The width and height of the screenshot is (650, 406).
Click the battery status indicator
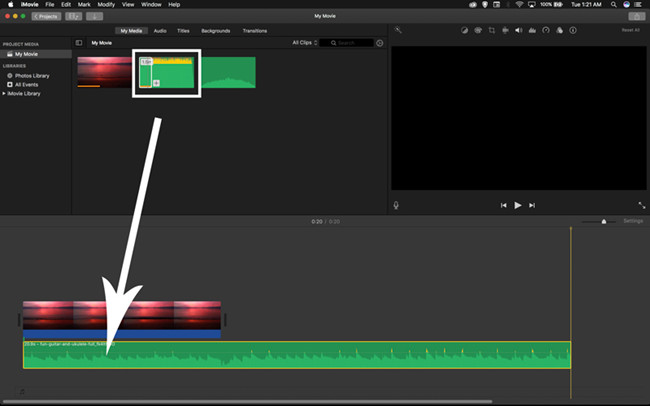pyautogui.click(x=551, y=5)
